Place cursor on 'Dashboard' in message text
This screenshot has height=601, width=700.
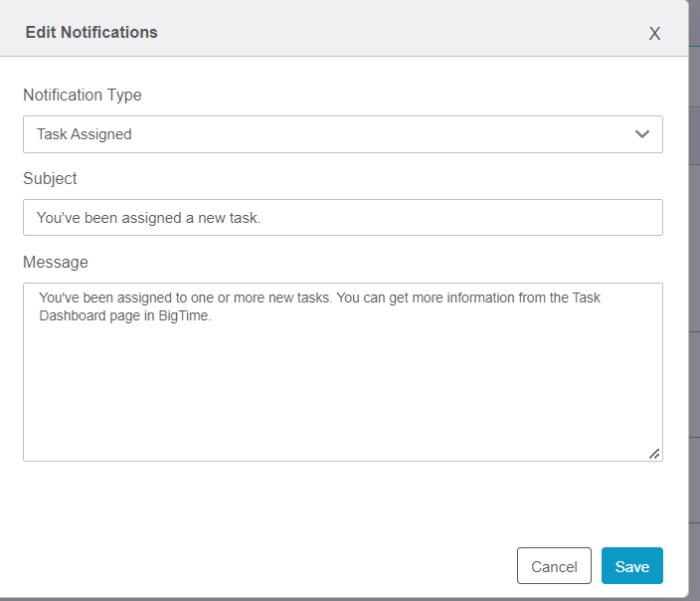pos(73,316)
